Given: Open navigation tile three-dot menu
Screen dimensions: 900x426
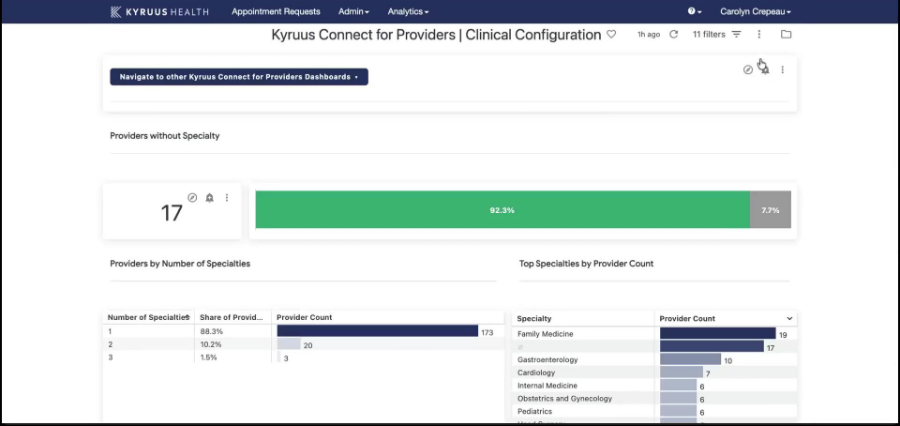Looking at the screenshot, I should pyautogui.click(x=782, y=70).
